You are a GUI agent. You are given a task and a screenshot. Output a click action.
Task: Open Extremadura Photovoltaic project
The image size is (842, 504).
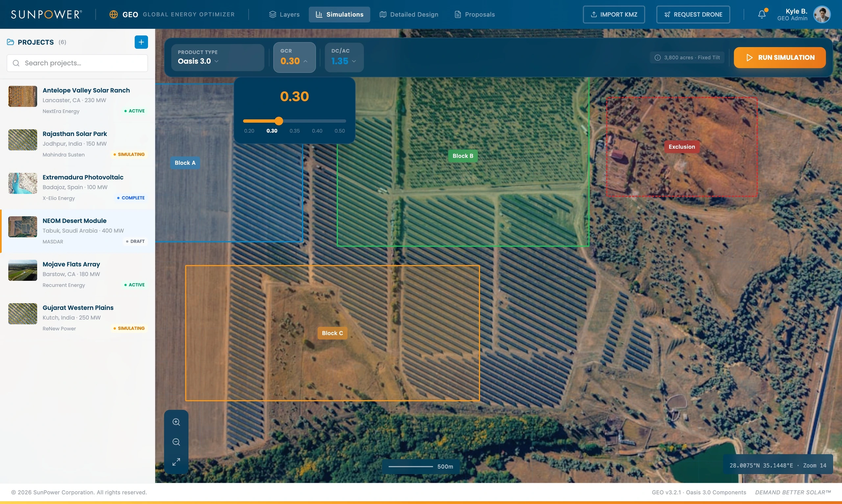(x=77, y=187)
